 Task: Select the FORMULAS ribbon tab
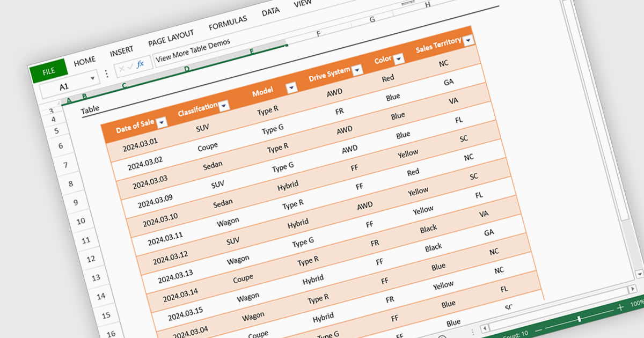click(x=228, y=23)
